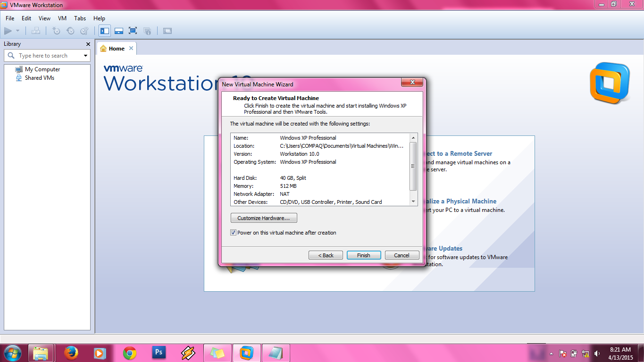Screen dimensions: 644x362
Task: Open the power options dropdown arrow
Action: 18,31
